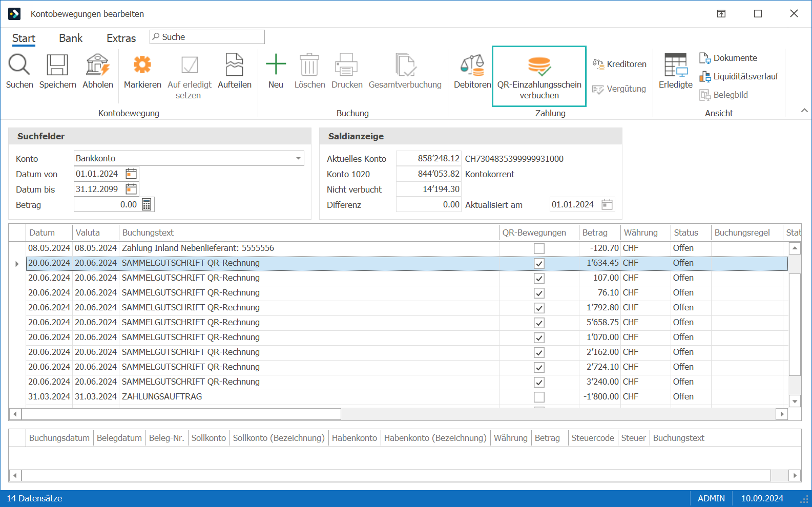Viewport: 812px width, 507px height.
Task: Click in the Suche search box
Action: pos(207,37)
